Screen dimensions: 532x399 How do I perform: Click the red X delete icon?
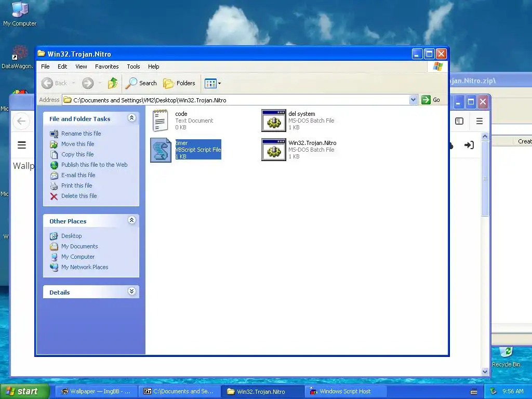click(x=54, y=196)
